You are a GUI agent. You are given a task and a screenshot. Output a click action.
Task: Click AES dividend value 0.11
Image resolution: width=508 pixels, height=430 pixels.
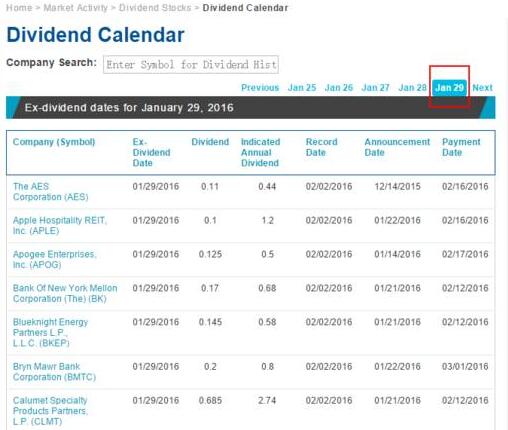tap(210, 186)
